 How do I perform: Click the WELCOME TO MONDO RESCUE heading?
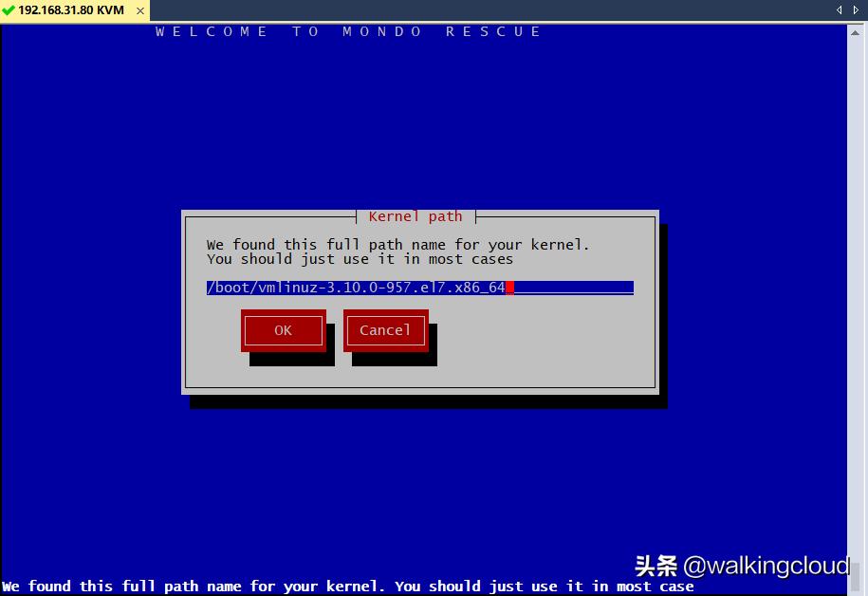347,31
